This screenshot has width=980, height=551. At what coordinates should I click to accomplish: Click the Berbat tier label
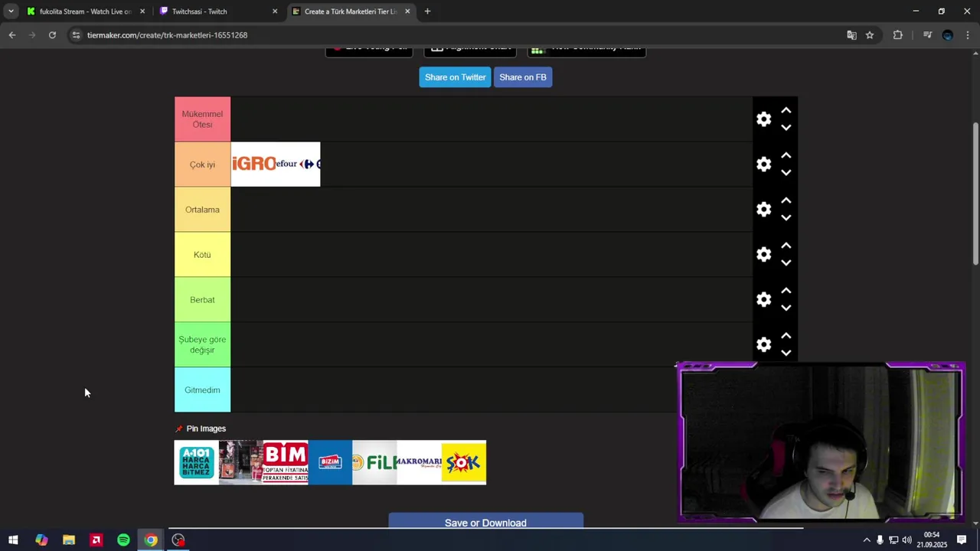click(x=202, y=300)
